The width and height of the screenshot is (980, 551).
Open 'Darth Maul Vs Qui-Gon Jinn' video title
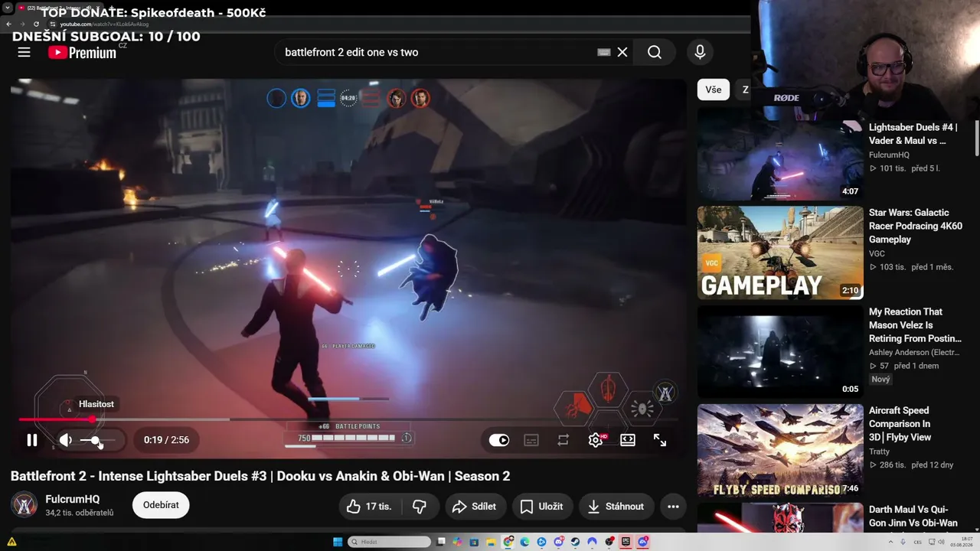(x=913, y=517)
